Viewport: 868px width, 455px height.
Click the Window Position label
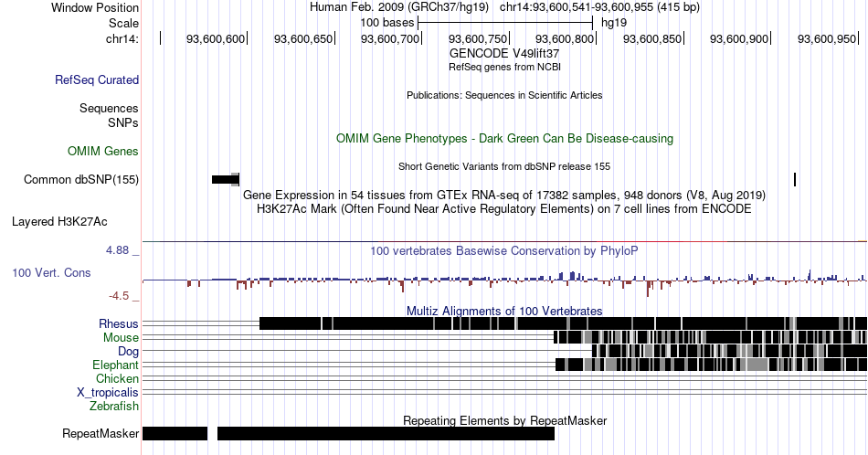[95, 7]
